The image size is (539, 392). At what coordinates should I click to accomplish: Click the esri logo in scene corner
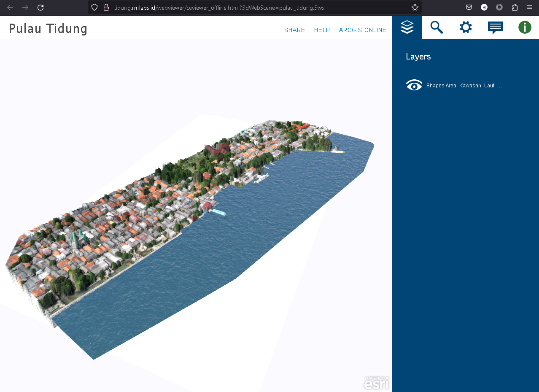tap(376, 383)
